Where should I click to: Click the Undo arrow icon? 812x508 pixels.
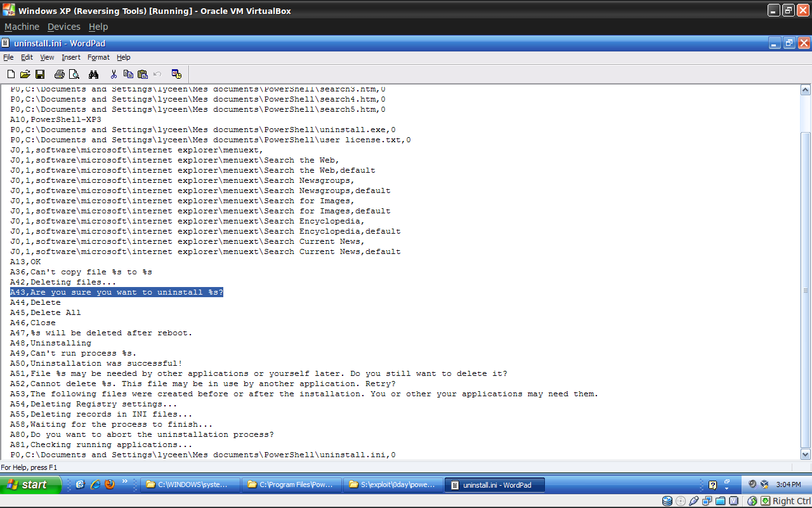[157, 74]
